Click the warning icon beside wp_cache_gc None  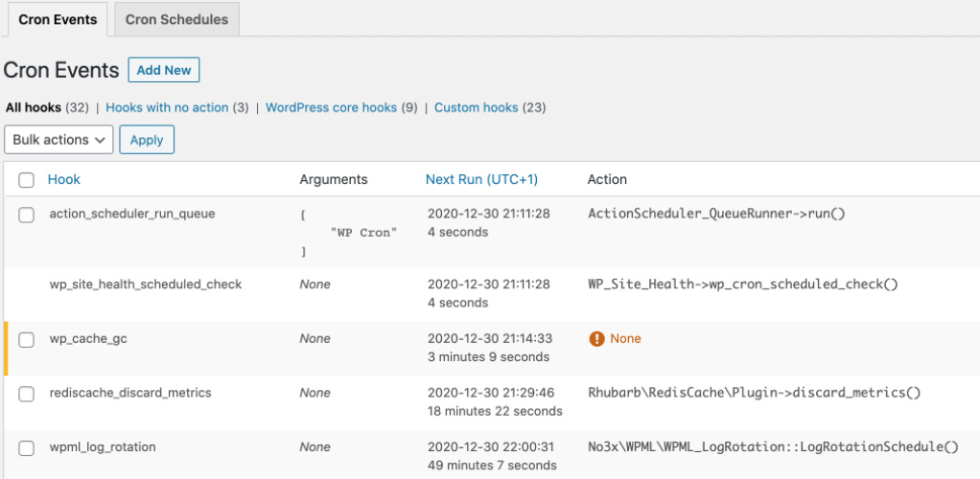pos(596,339)
